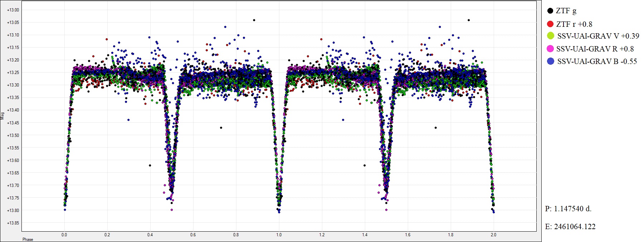The height and width of the screenshot is (242, 644).
Task: Select the 'SSV-UAI-GRAV V +0.39' legend text
Action: (598, 36)
